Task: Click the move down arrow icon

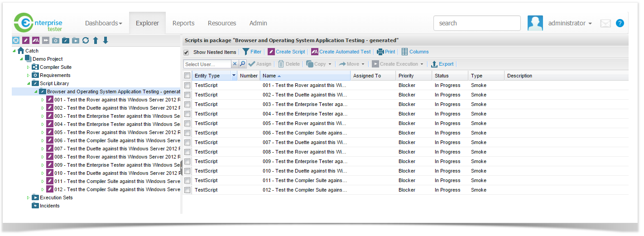Action: point(106,40)
